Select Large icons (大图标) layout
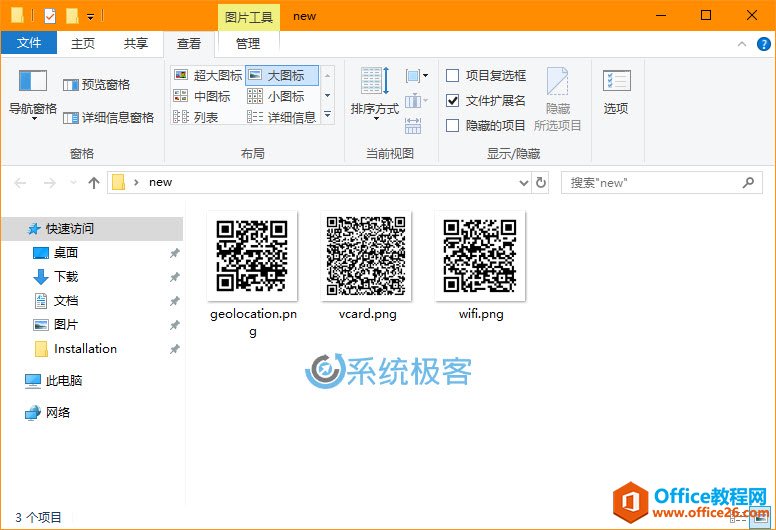The image size is (776, 530). coord(282,75)
